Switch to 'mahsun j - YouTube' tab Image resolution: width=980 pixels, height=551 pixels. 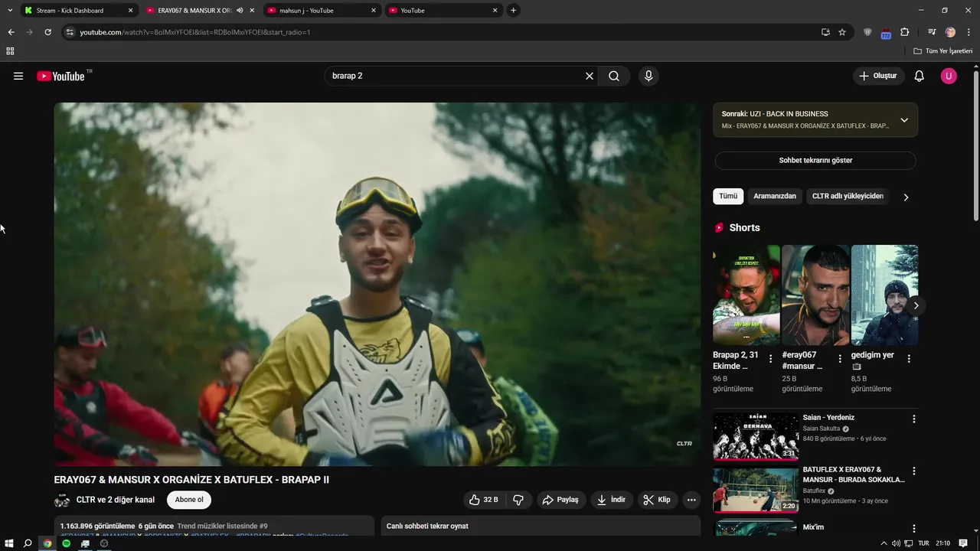point(322,11)
